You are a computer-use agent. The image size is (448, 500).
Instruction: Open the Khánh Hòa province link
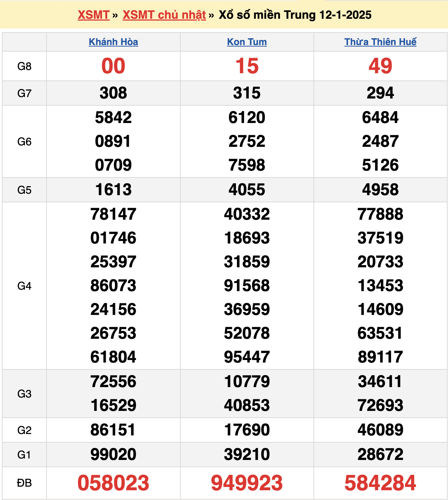(113, 42)
